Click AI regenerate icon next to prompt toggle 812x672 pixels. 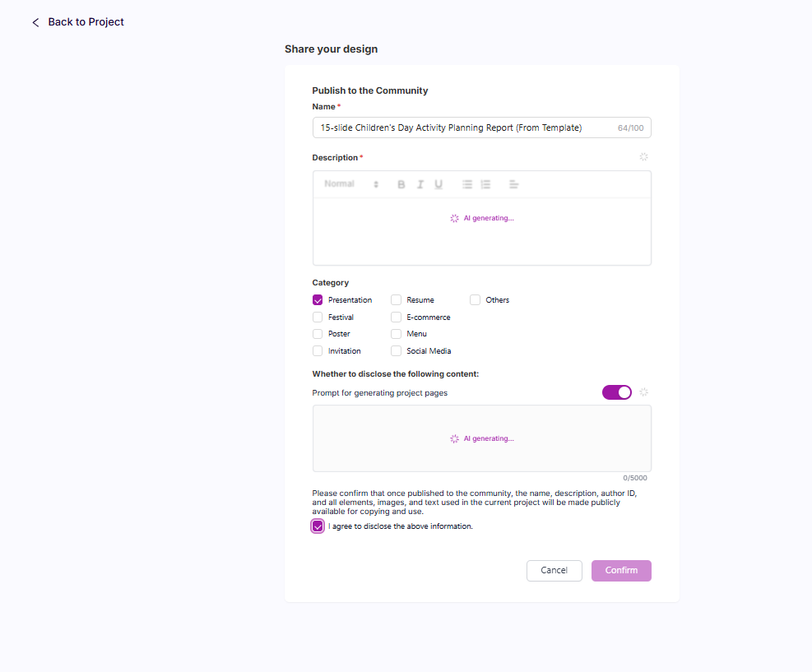coord(643,392)
